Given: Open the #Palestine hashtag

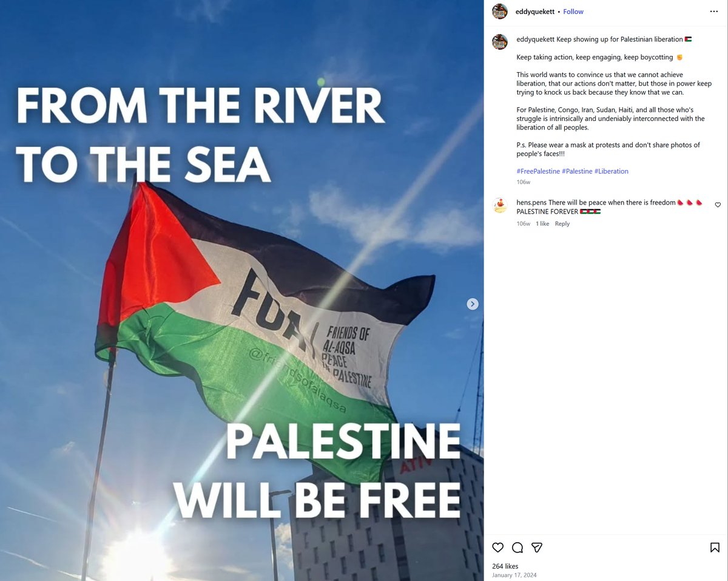Looking at the screenshot, I should (x=577, y=171).
